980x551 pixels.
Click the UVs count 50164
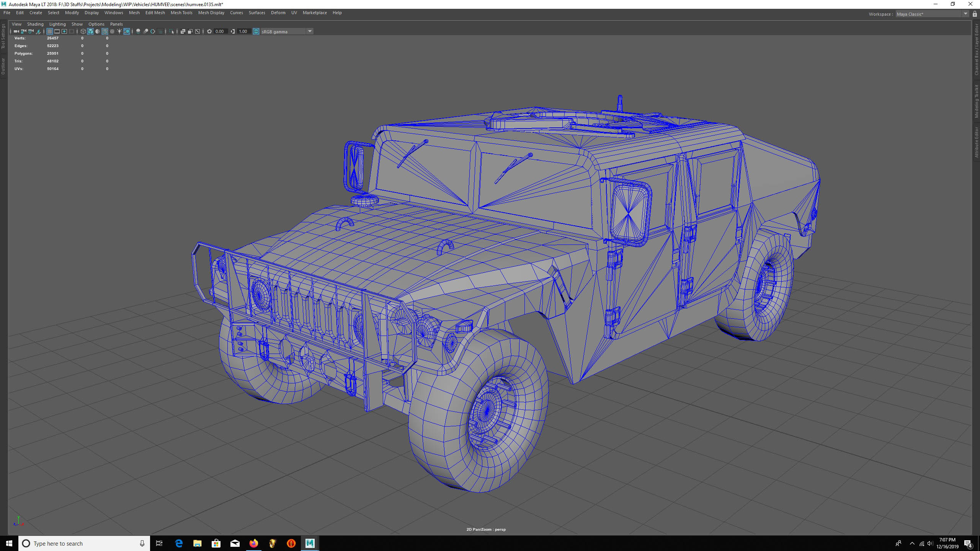(x=52, y=69)
